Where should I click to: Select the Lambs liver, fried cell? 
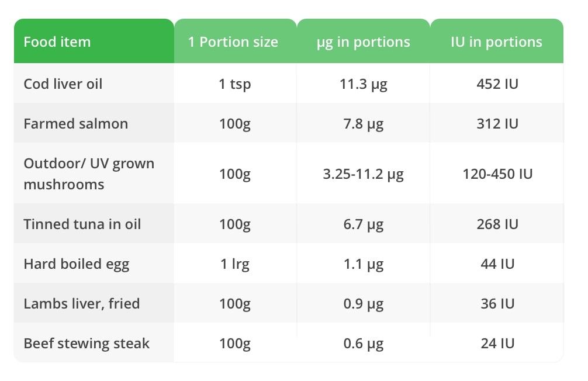click(82, 303)
